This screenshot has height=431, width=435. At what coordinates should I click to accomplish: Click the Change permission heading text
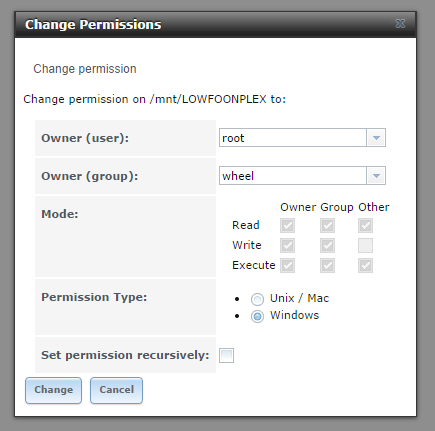(85, 69)
